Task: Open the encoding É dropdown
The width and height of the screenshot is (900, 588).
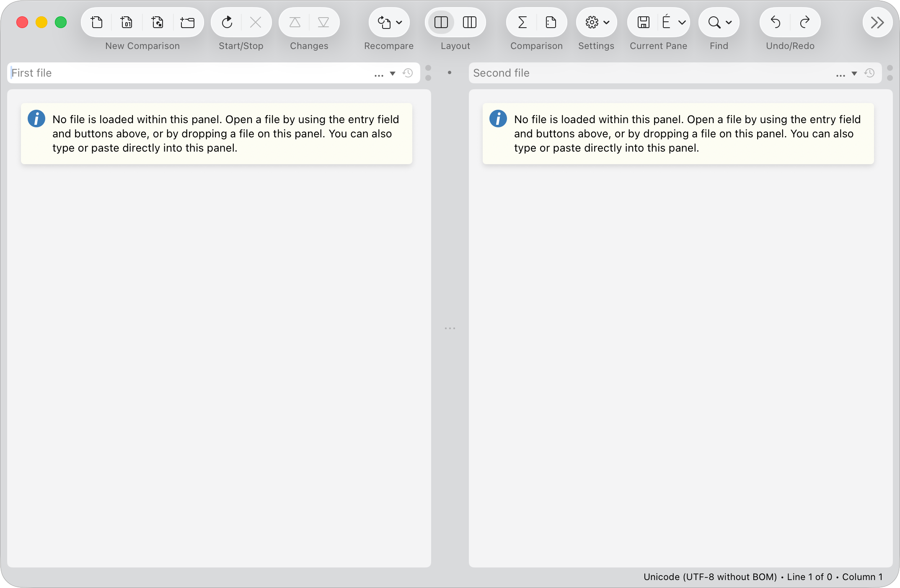Action: coord(674,22)
